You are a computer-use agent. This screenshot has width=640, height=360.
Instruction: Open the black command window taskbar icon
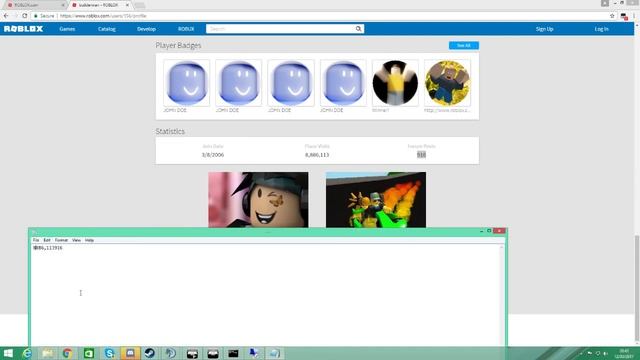click(x=233, y=353)
